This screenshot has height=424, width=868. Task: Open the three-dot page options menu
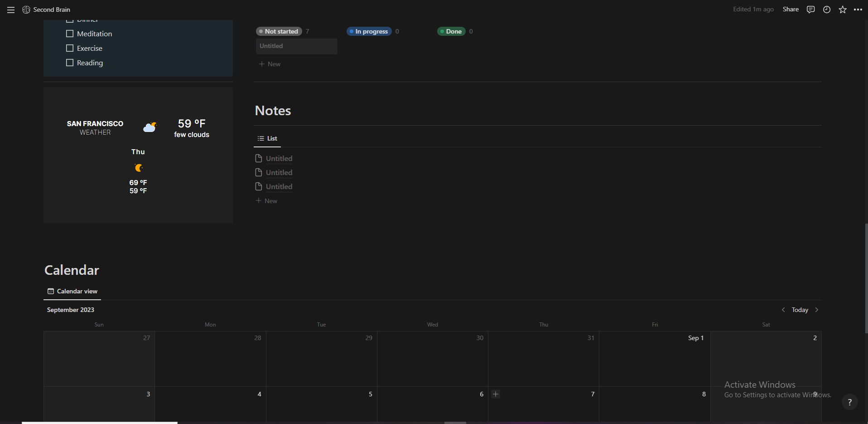[x=858, y=10]
